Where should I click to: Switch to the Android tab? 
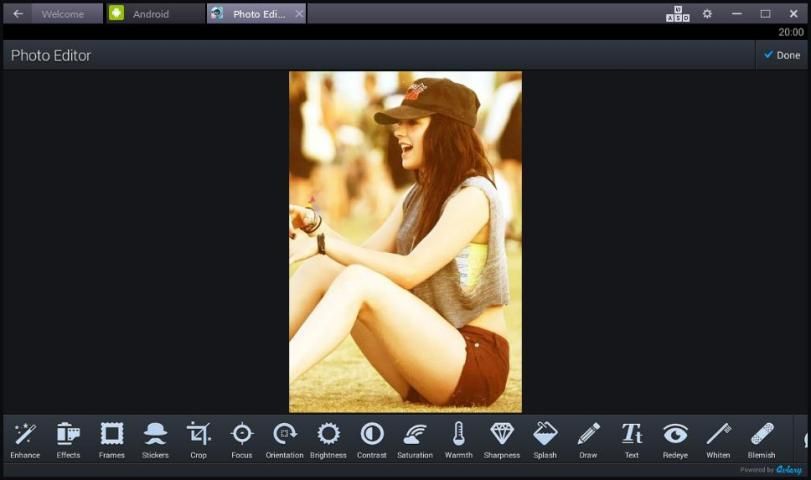point(151,14)
